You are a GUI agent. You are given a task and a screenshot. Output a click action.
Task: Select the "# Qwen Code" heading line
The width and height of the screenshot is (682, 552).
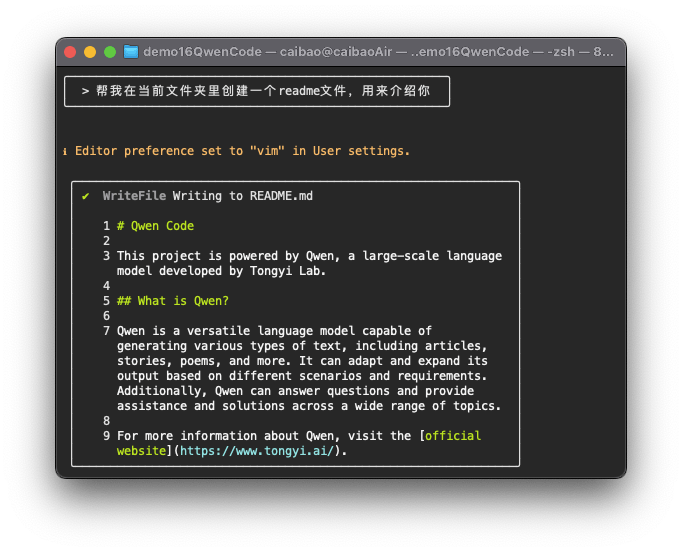coord(155,226)
